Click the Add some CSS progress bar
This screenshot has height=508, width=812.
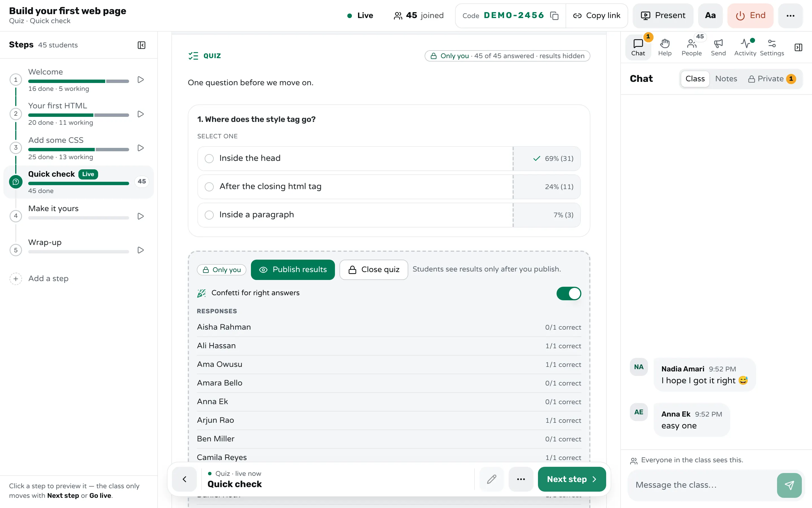tap(78, 150)
